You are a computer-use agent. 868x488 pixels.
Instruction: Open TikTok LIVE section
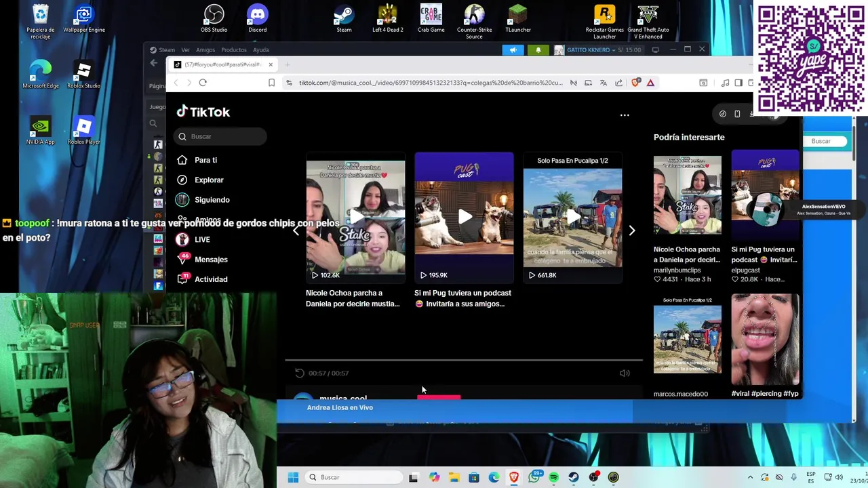pyautogui.click(x=202, y=239)
